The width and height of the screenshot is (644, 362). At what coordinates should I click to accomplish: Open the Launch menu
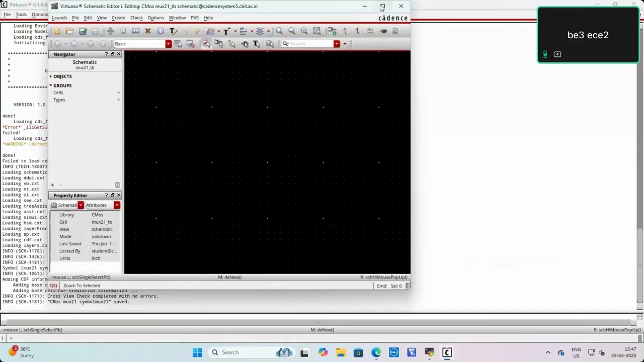click(x=59, y=18)
